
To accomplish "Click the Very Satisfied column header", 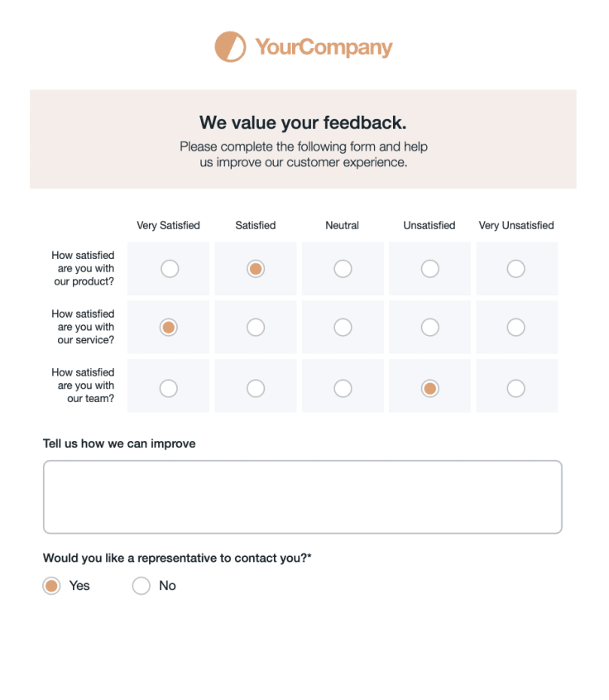I will point(168,225).
